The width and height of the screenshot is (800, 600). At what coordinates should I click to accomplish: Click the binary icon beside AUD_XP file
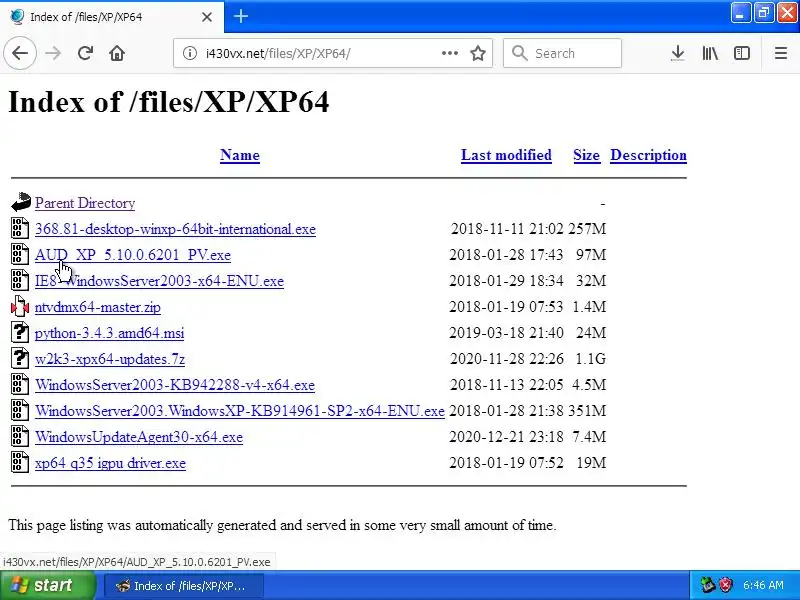20,255
